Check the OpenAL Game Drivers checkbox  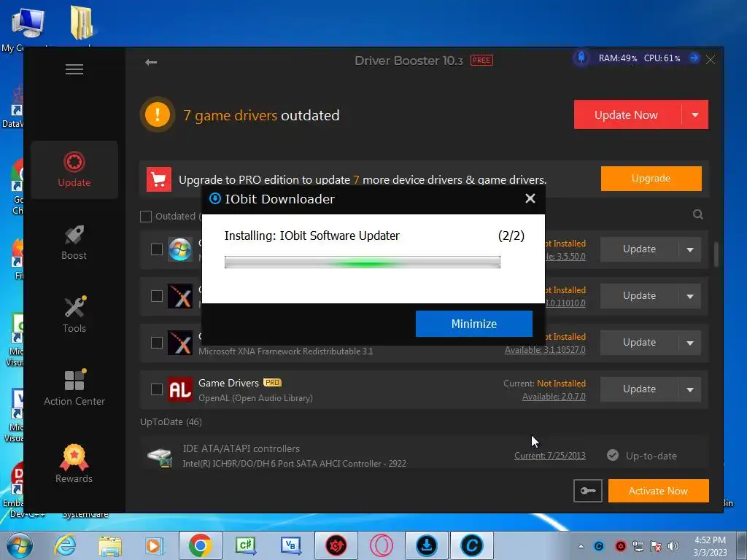(x=157, y=389)
